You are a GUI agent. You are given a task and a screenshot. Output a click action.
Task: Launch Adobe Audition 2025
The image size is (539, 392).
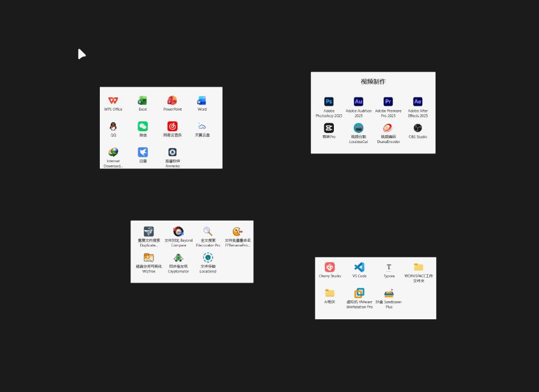point(359,102)
